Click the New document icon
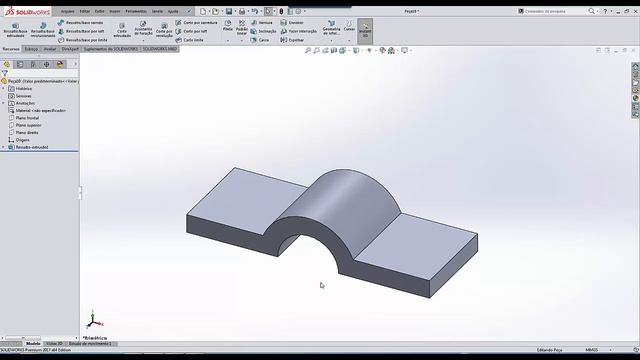The width and height of the screenshot is (640, 360). 203,11
